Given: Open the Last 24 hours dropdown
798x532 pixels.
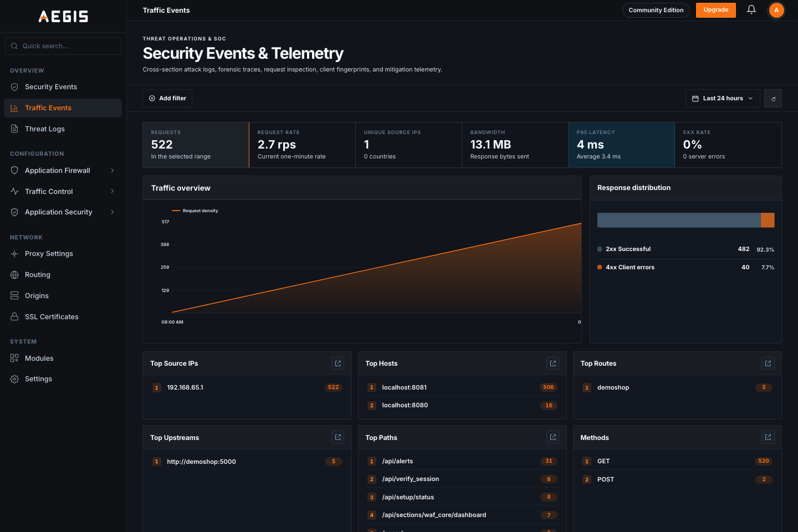Looking at the screenshot, I should 723,99.
